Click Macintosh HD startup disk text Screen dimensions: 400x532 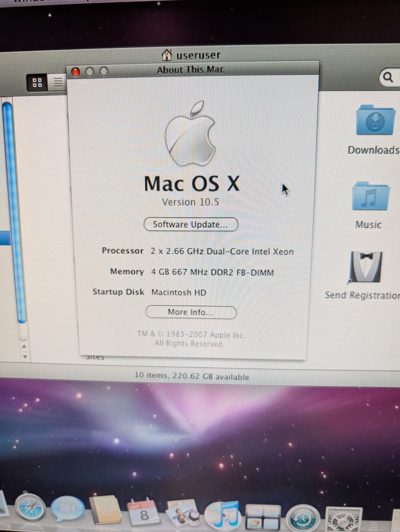[x=179, y=293]
